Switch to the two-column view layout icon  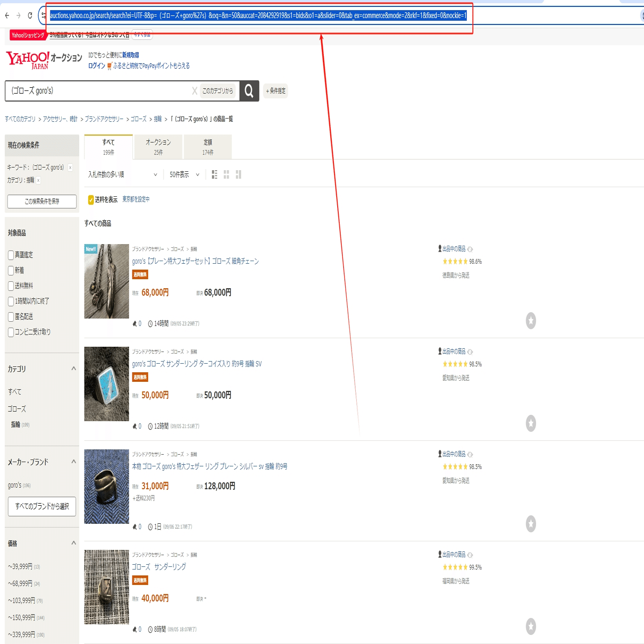point(238,174)
